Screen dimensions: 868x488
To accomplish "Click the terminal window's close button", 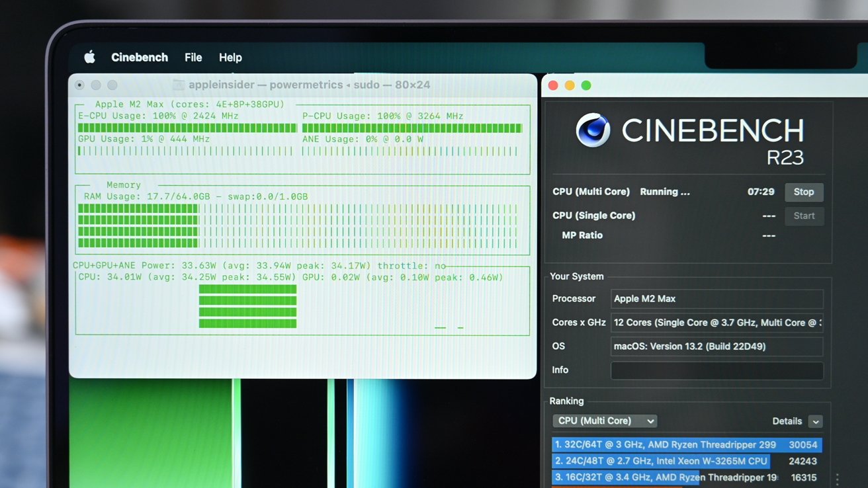I will coord(79,85).
